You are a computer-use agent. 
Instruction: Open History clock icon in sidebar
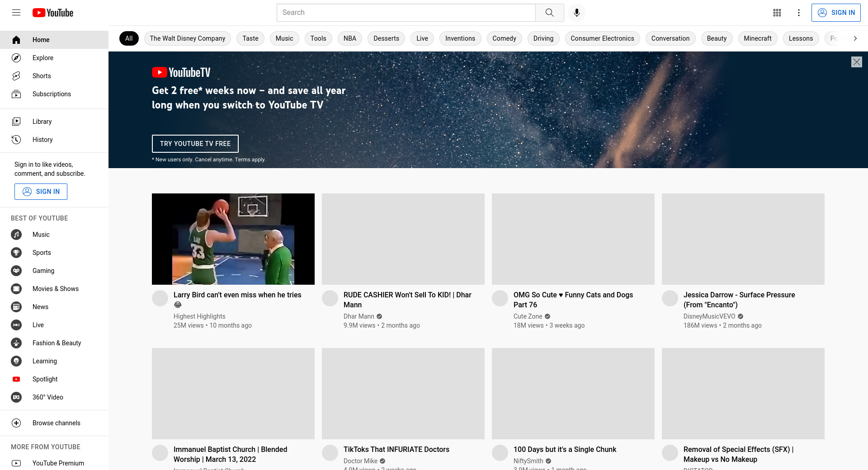coord(16,140)
